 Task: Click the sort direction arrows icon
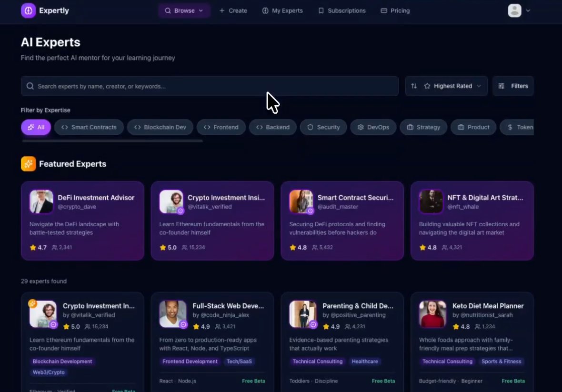(414, 86)
